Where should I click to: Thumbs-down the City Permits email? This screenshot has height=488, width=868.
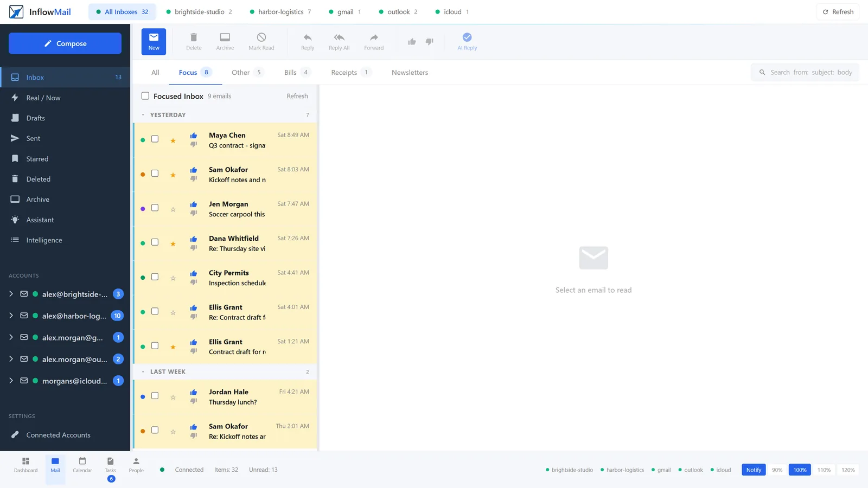click(194, 282)
